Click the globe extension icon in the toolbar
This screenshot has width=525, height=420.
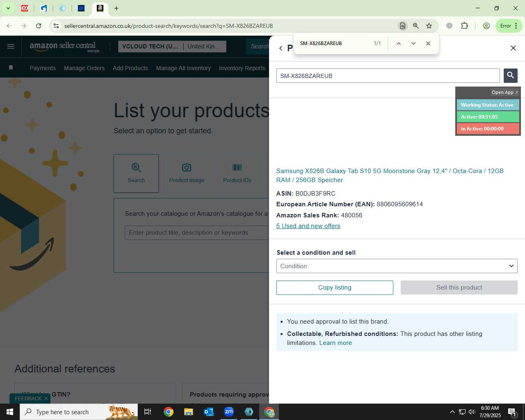(450, 26)
